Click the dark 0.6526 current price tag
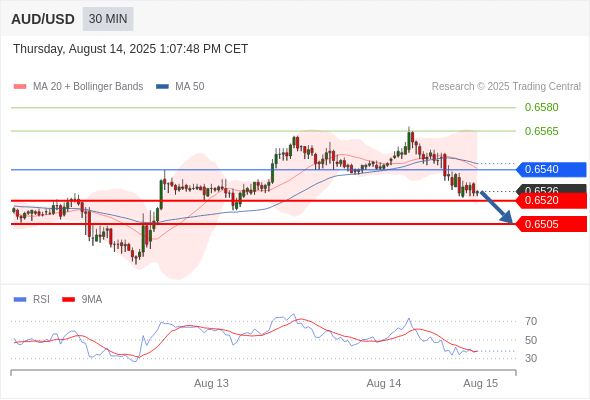The width and height of the screenshot is (590, 400). (x=551, y=189)
